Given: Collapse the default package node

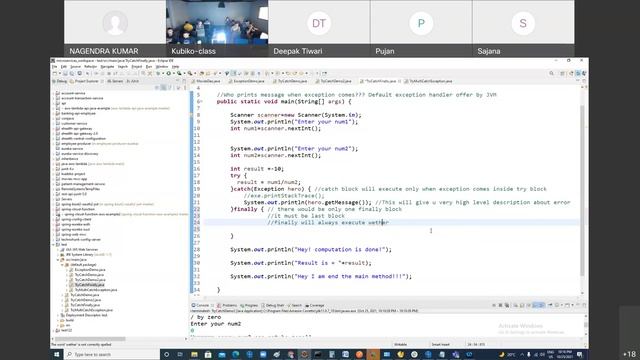Looking at the screenshot, I should pos(62,264).
